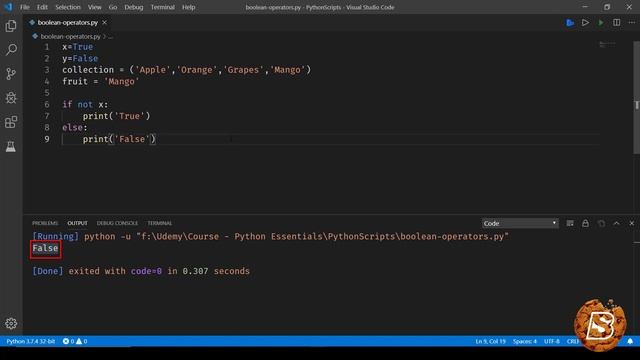
Task: Open the Search view in activity bar
Action: (x=11, y=50)
